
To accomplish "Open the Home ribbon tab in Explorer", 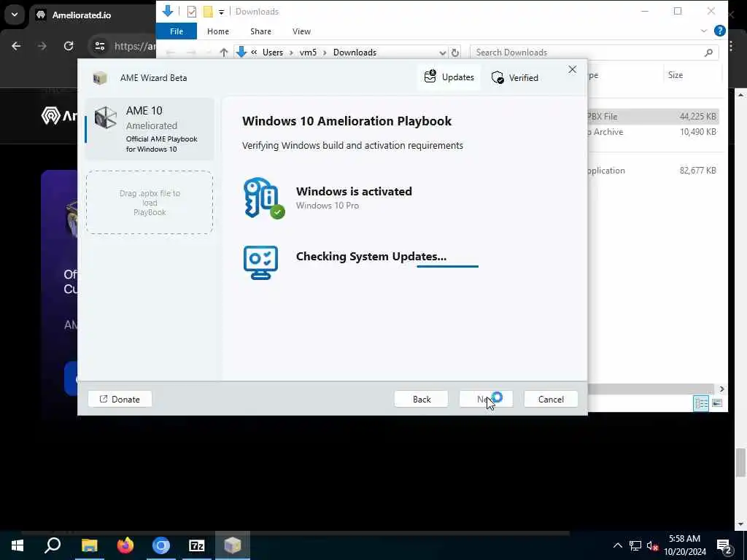I will point(218,31).
